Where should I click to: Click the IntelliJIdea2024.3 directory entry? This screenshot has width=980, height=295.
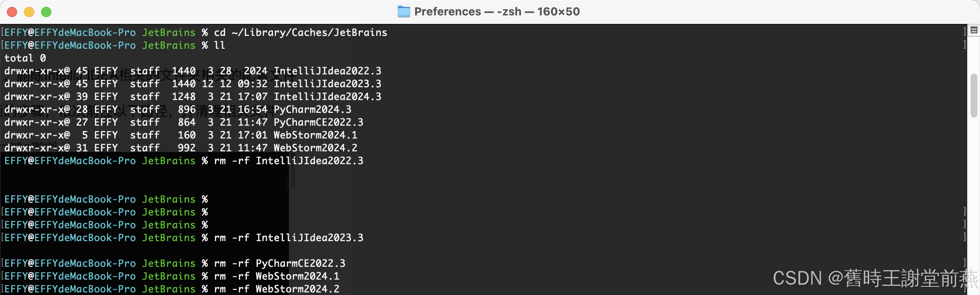pos(327,97)
